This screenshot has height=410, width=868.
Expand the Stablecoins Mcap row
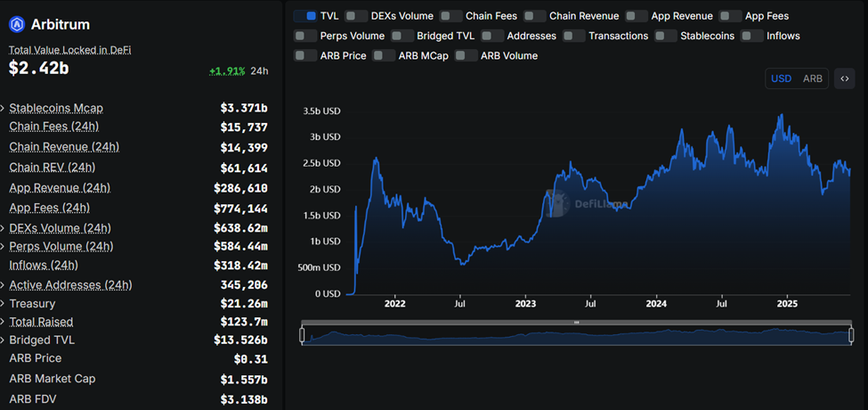pyautogui.click(x=4, y=109)
